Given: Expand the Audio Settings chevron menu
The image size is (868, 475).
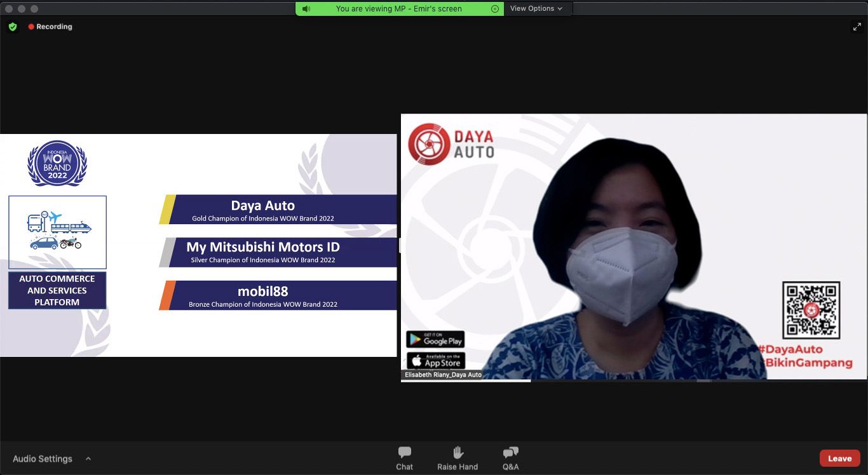Looking at the screenshot, I should pyautogui.click(x=88, y=458).
